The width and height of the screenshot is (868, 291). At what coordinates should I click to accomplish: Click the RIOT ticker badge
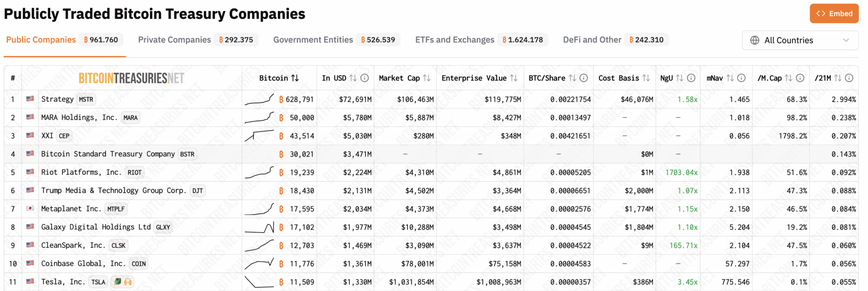click(135, 173)
